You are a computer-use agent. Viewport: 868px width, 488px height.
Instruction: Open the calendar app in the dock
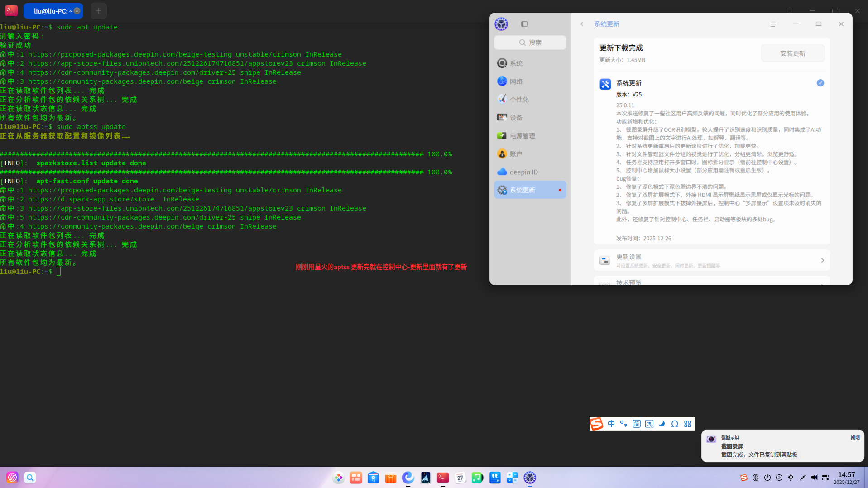click(460, 477)
